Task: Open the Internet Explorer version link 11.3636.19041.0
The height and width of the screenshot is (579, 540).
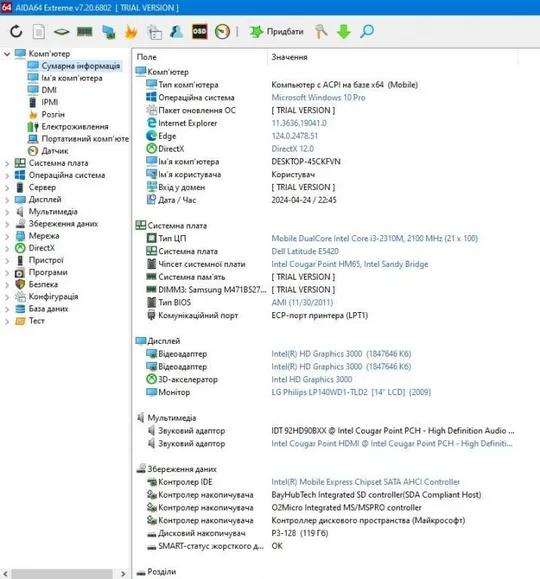Action: (299, 123)
